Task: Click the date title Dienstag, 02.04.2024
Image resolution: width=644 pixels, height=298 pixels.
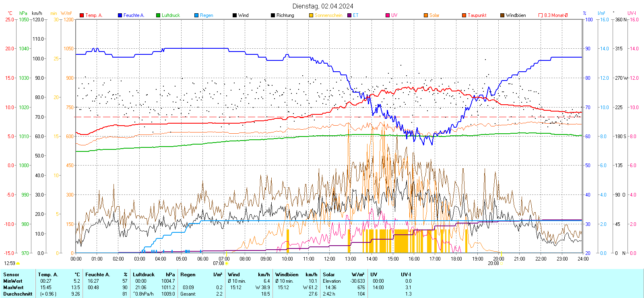Action: (323, 6)
